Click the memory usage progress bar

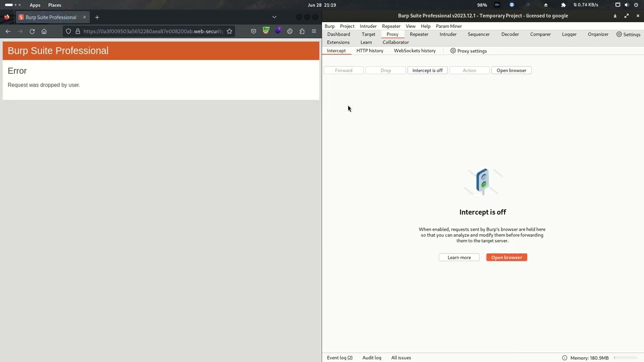coord(626,358)
